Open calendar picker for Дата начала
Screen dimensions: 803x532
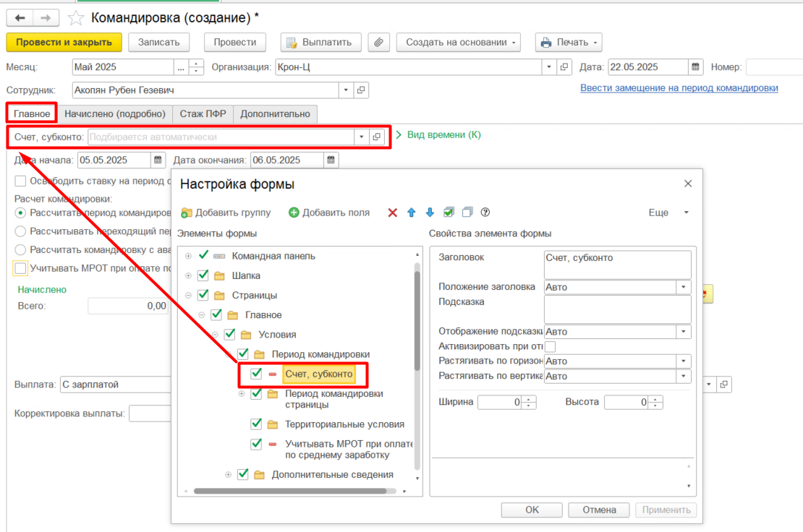pos(158,160)
